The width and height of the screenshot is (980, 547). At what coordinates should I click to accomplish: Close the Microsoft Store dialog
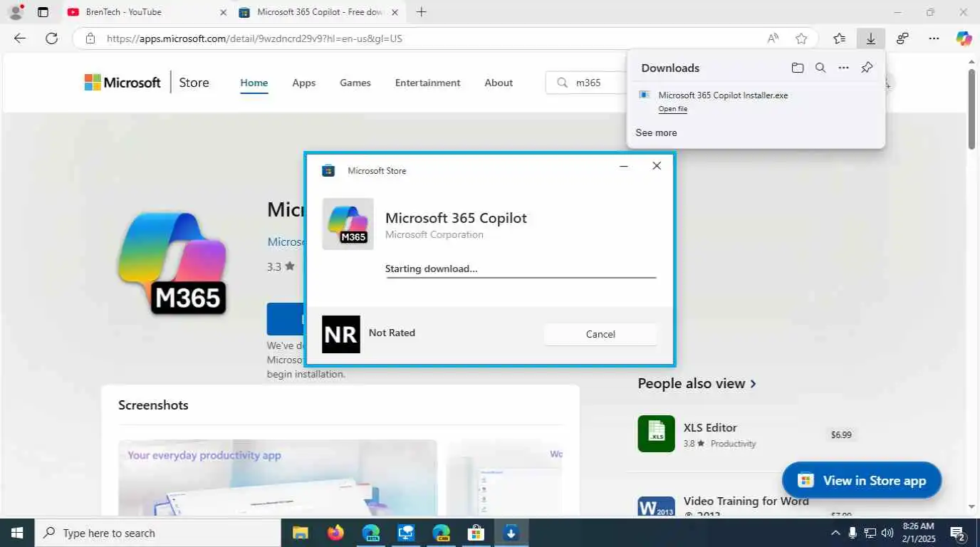tap(657, 166)
